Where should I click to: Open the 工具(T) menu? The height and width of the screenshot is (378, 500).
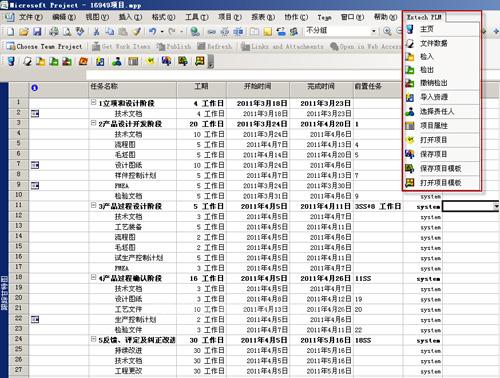(x=197, y=17)
